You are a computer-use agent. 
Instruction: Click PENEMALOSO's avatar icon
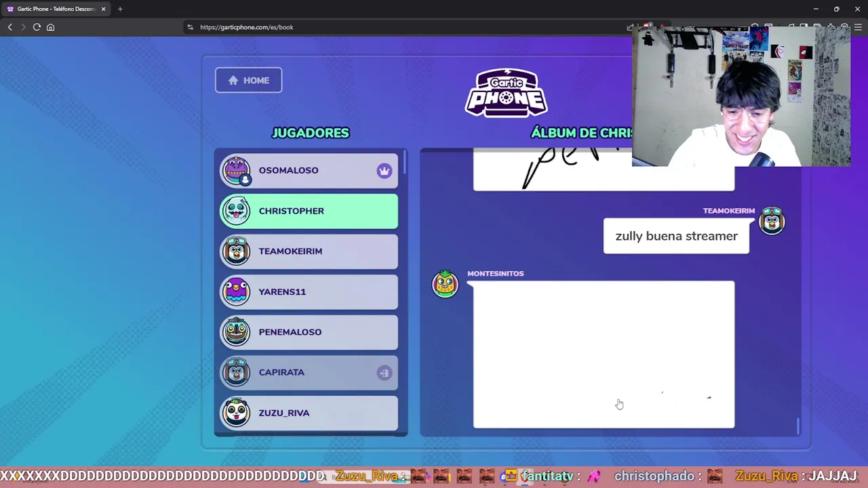point(236,332)
